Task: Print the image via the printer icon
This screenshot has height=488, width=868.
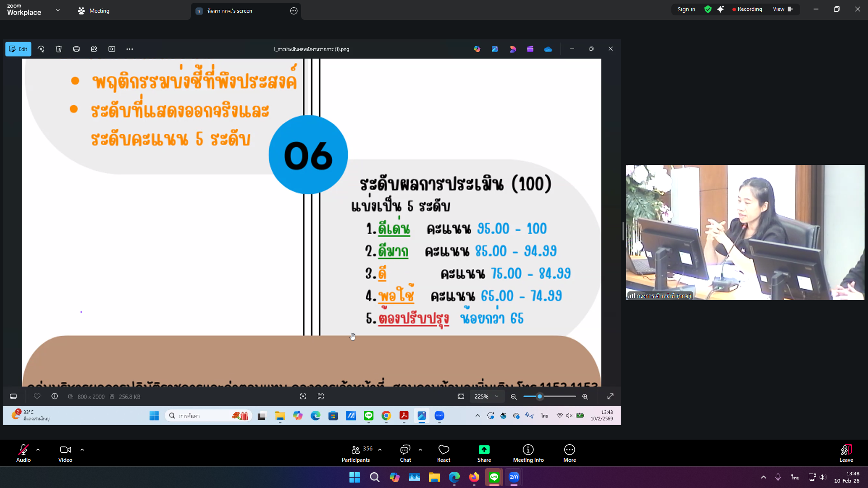Action: coord(76,49)
